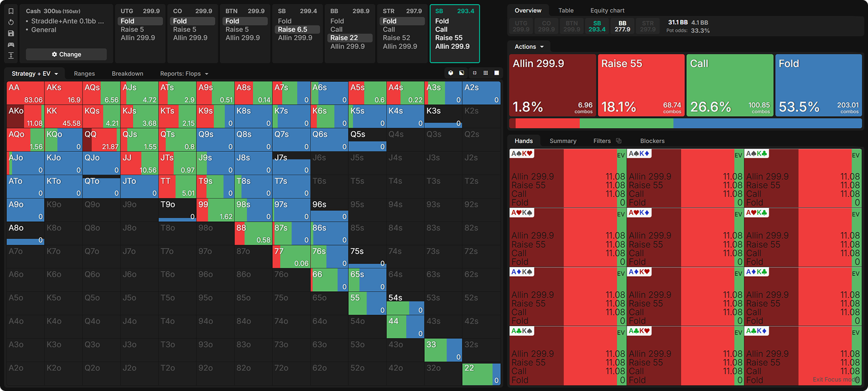Image resolution: width=868 pixels, height=391 pixels.
Task: Open the Change settings button
Action: (66, 54)
